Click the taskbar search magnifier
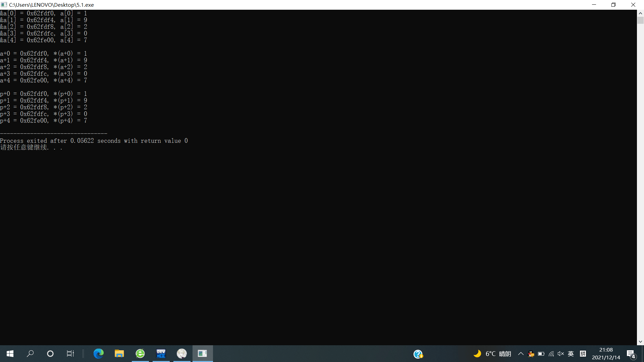The image size is (644, 362). click(x=30, y=354)
